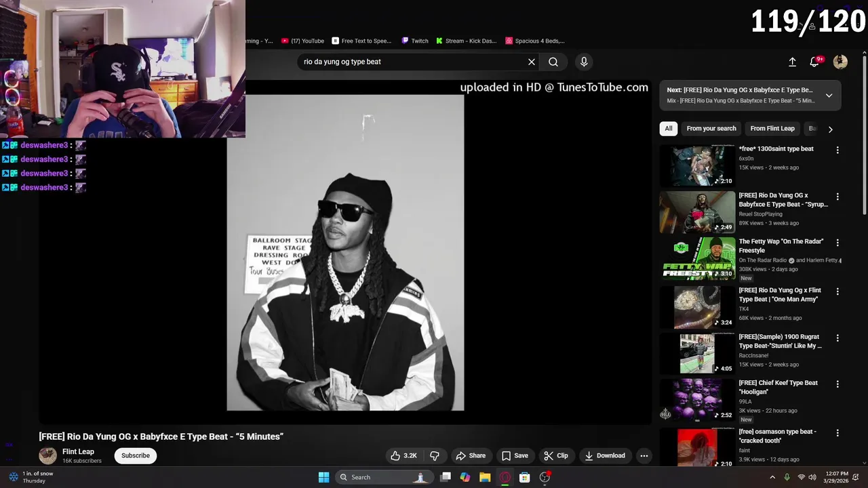Image resolution: width=868 pixels, height=488 pixels.
Task: Clip the video with scissors button
Action: tap(555, 455)
